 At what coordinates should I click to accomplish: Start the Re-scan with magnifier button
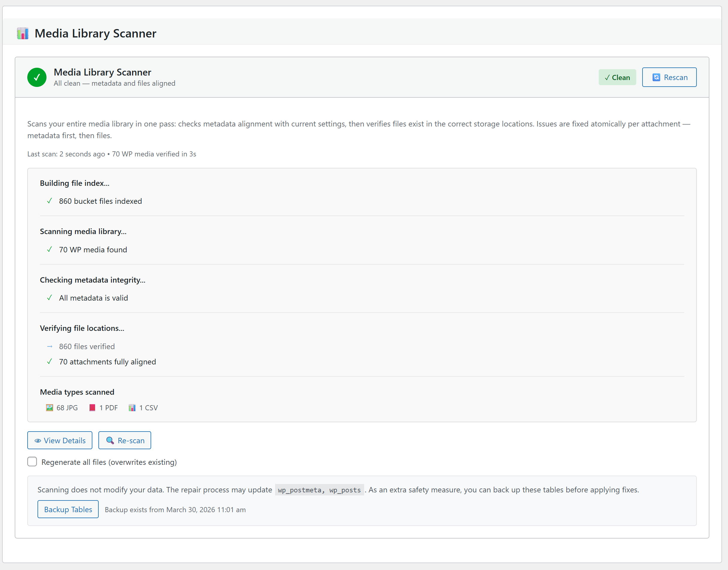(124, 440)
